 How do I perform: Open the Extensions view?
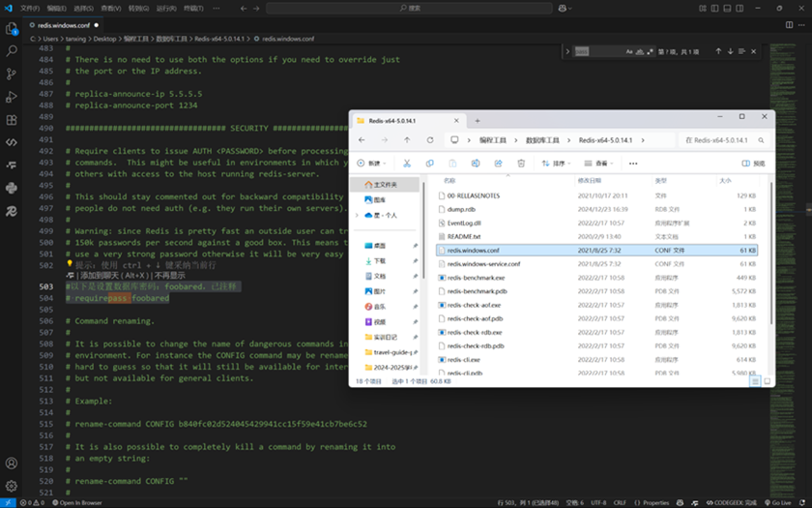[12, 120]
